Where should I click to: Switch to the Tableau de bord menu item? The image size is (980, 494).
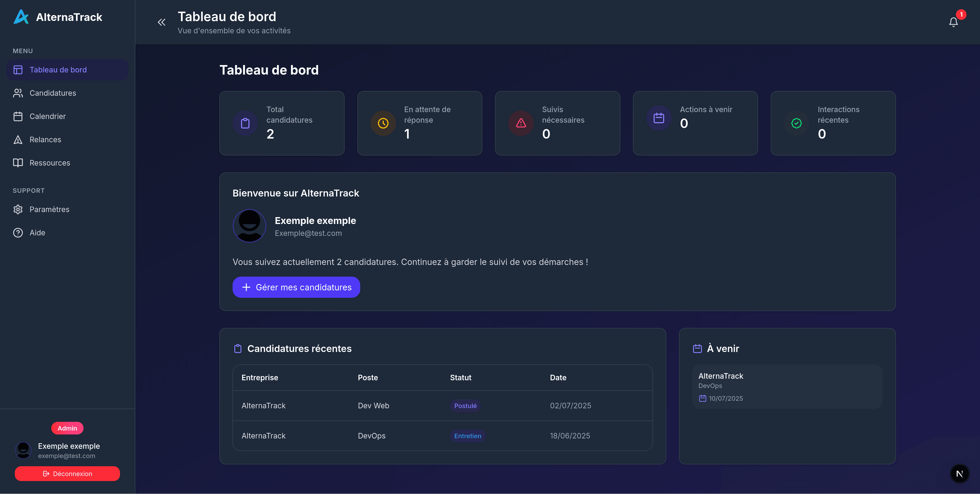click(x=58, y=70)
